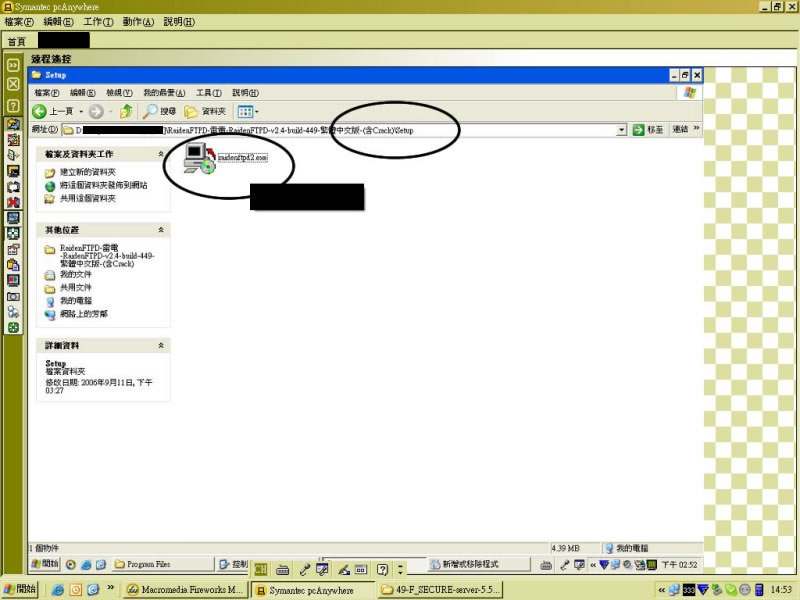The width and height of the screenshot is (800, 600).
Task: Show more quick launch items on local taskbar
Action: click(x=111, y=588)
